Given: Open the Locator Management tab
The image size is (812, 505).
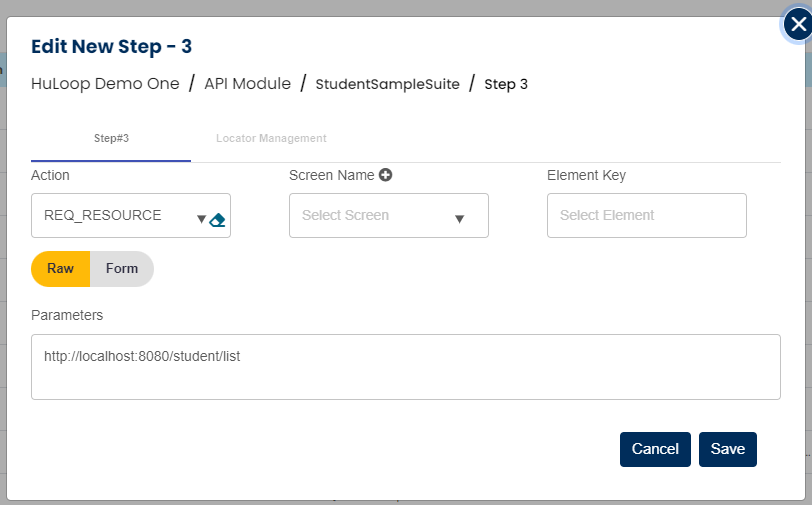Looking at the screenshot, I should (271, 138).
